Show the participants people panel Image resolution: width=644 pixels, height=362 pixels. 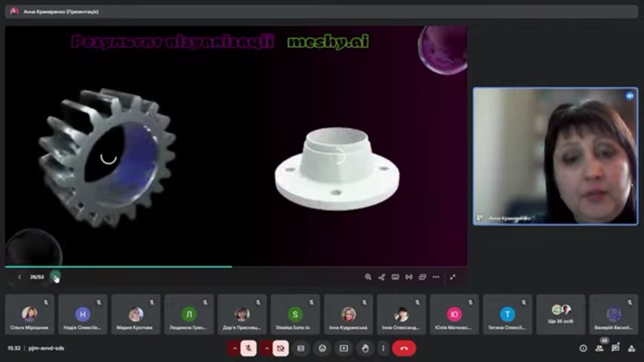pyautogui.click(x=599, y=348)
